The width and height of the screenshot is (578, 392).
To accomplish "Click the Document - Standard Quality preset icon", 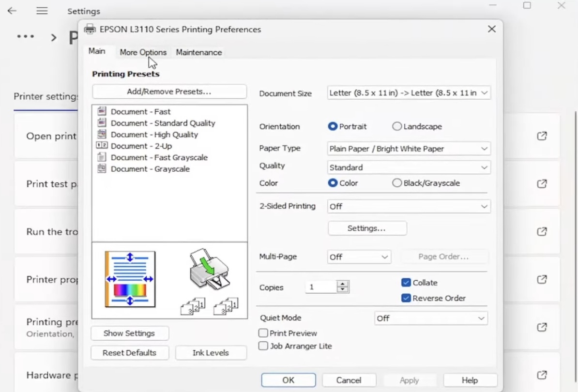I will (x=102, y=122).
